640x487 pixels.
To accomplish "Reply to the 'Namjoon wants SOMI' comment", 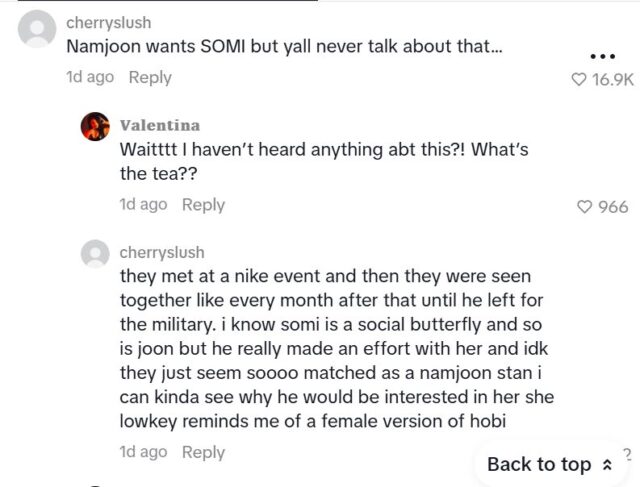I will 150,77.
